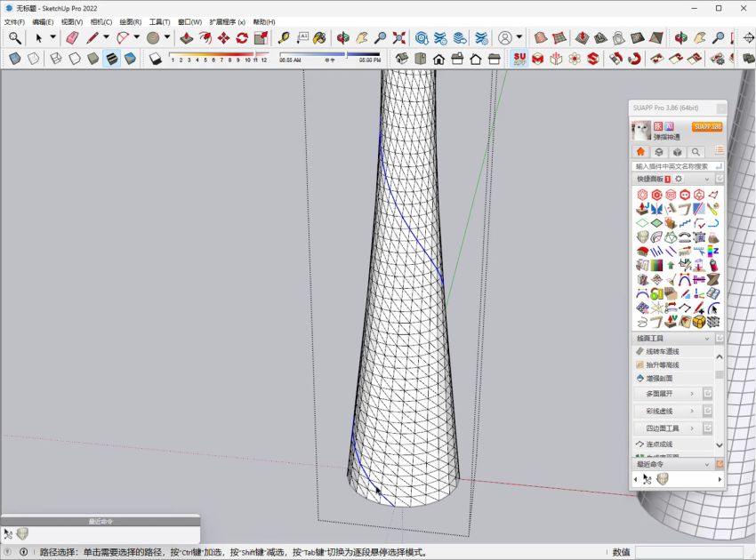This screenshot has height=560, width=756.
Task: Enable Hidden Line face style
Action: [x=75, y=59]
